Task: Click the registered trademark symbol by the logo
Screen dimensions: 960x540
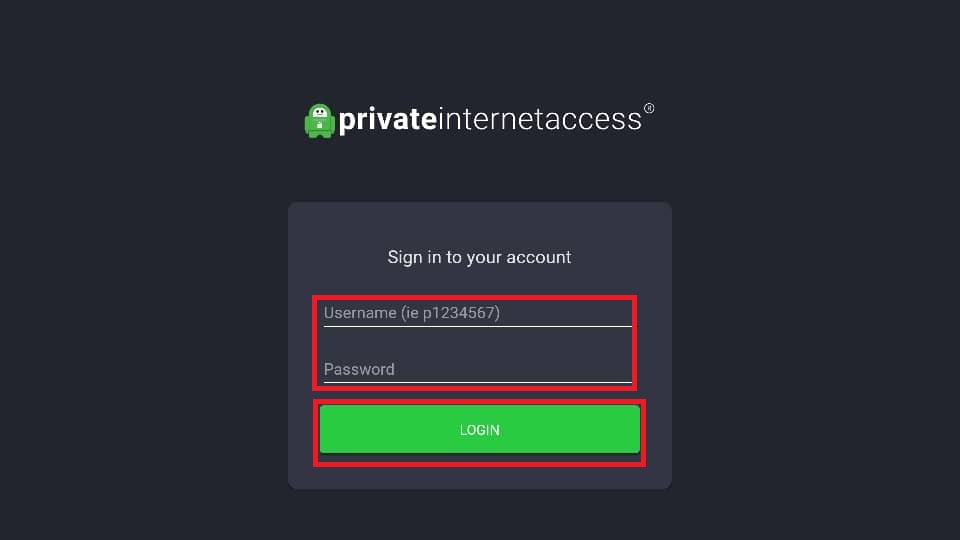Action: point(649,108)
